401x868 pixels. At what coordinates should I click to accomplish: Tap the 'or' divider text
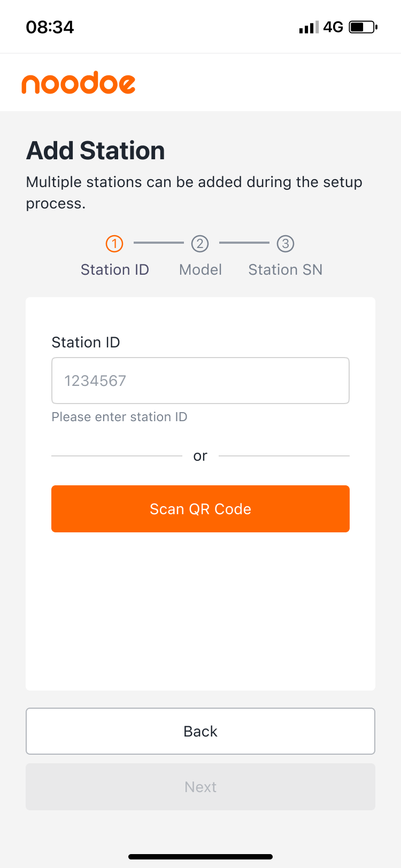200,456
